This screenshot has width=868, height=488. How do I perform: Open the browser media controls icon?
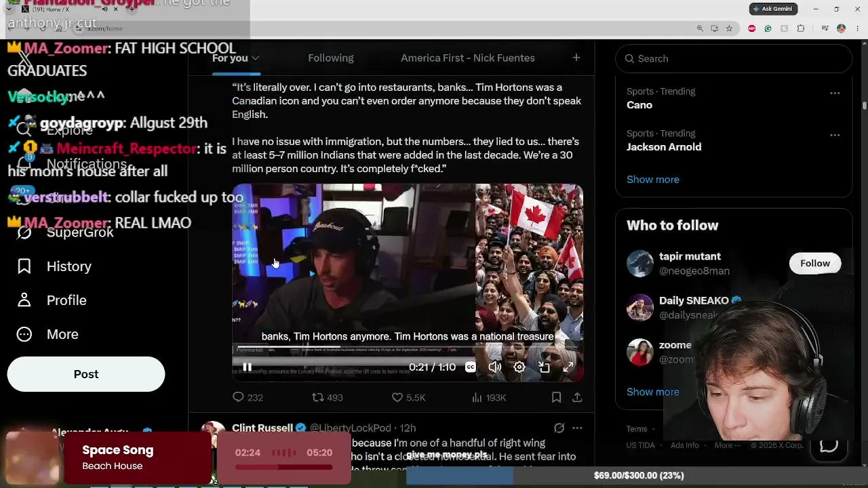[x=825, y=28]
